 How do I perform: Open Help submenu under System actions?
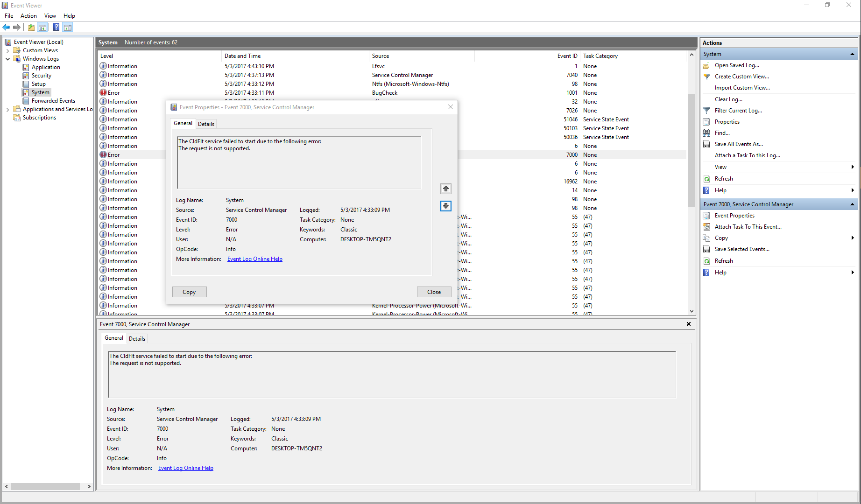tap(853, 190)
